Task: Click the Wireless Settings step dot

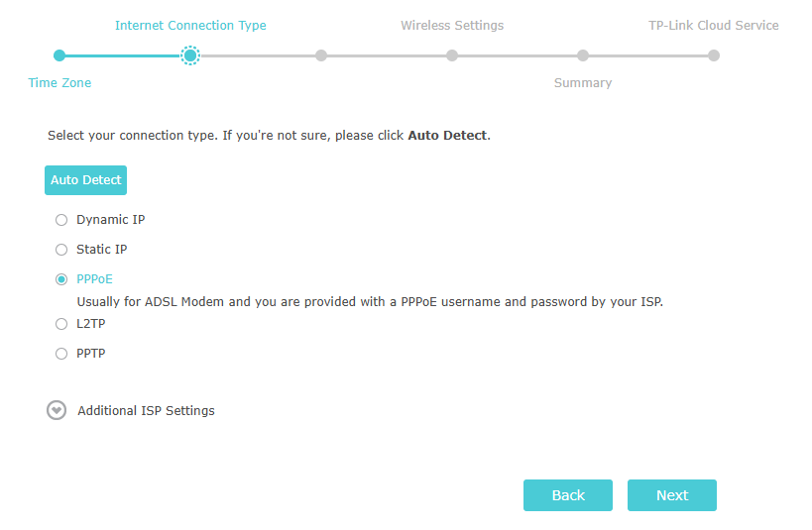Action: coord(452,55)
